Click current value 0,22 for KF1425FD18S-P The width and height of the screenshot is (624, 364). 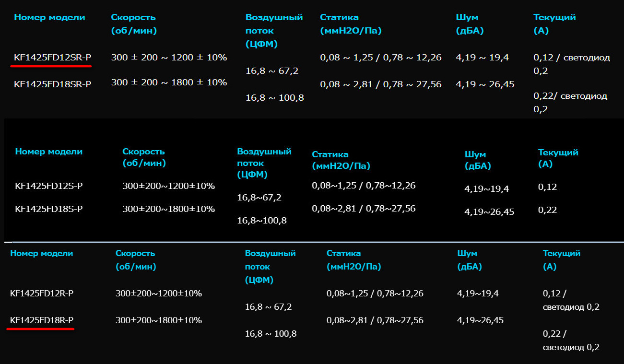[x=547, y=210]
